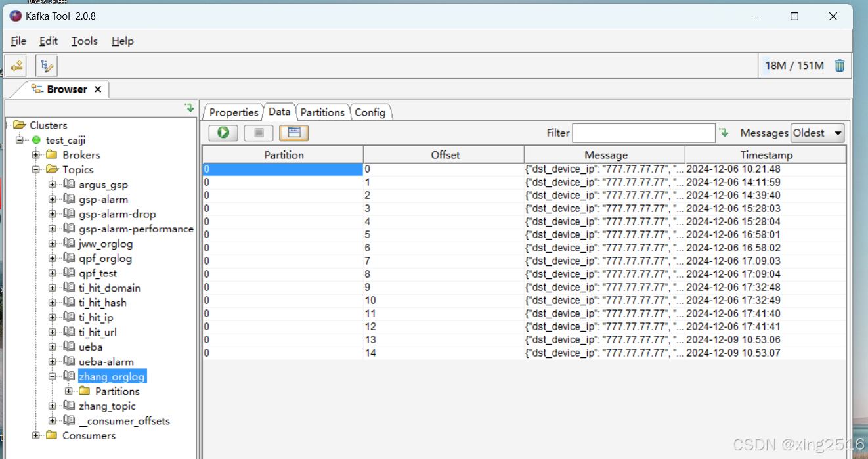Viewport: 868px width, 459px height.
Task: Click the ueba topic icon
Action: tap(69, 347)
